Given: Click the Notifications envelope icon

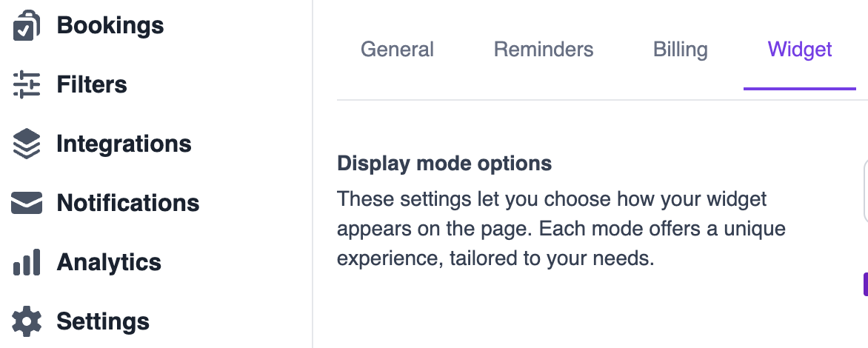Looking at the screenshot, I should click(x=27, y=203).
